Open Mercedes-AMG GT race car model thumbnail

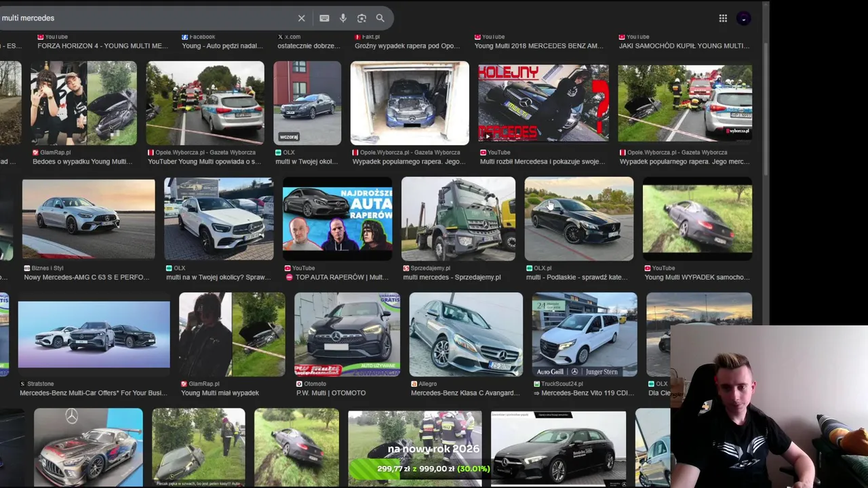(88, 448)
